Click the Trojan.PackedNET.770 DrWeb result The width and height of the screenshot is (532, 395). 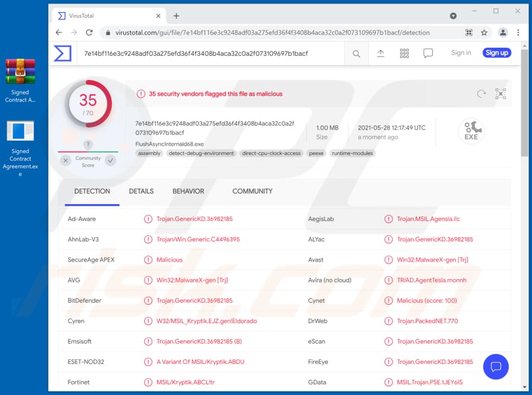(427, 321)
